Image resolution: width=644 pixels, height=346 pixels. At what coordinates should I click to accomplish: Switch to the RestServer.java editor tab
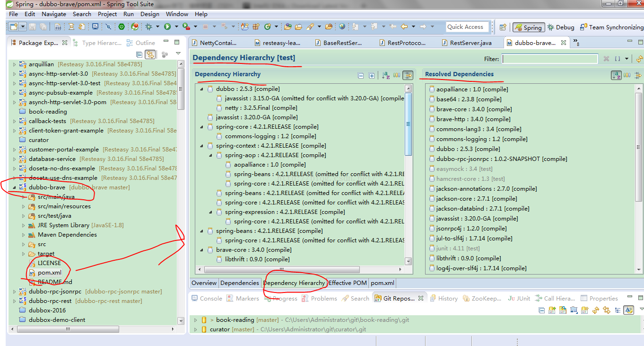[466, 43]
